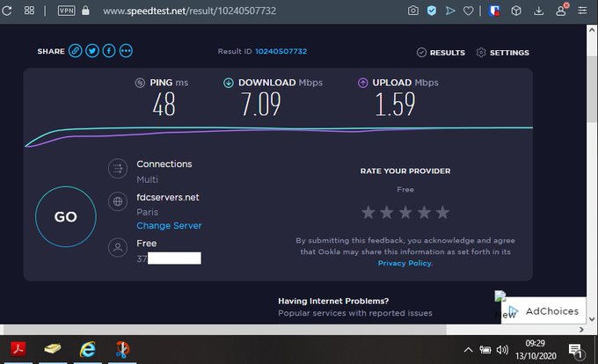Click the ping value 48
The image size is (598, 364).
[x=164, y=104]
